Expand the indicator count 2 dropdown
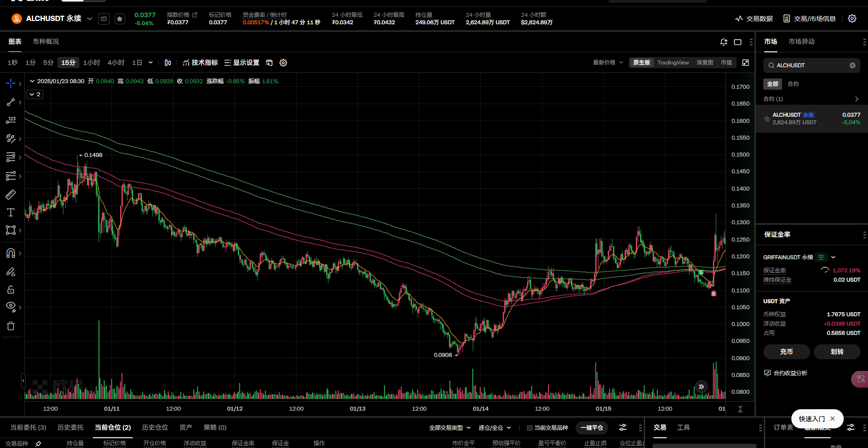The height and width of the screenshot is (448, 868). point(35,94)
